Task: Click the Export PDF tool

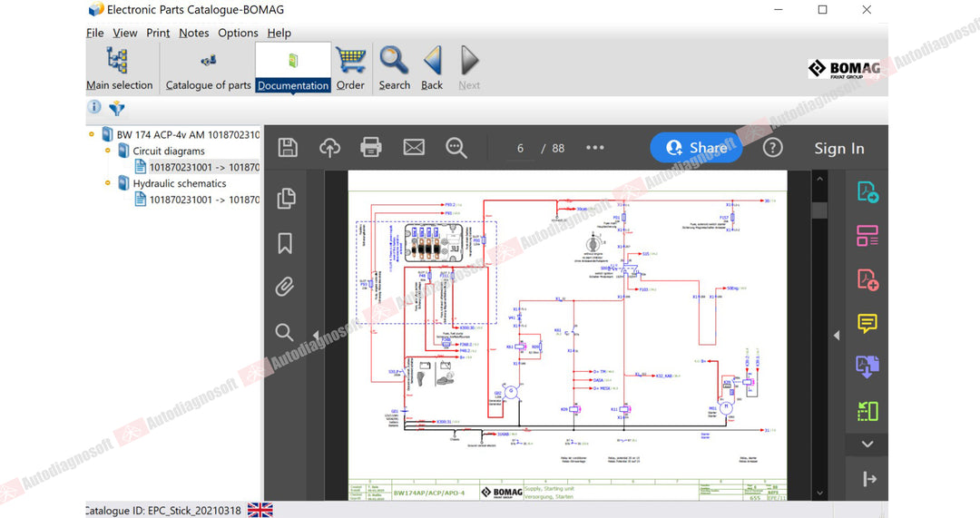Action: [867, 191]
